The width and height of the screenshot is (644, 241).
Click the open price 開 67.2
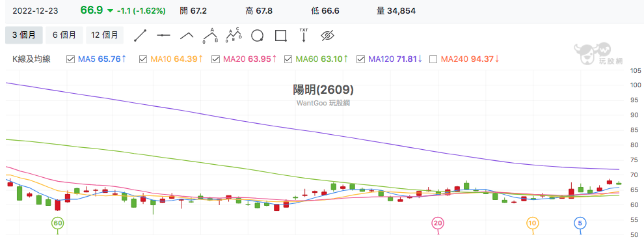(194, 11)
